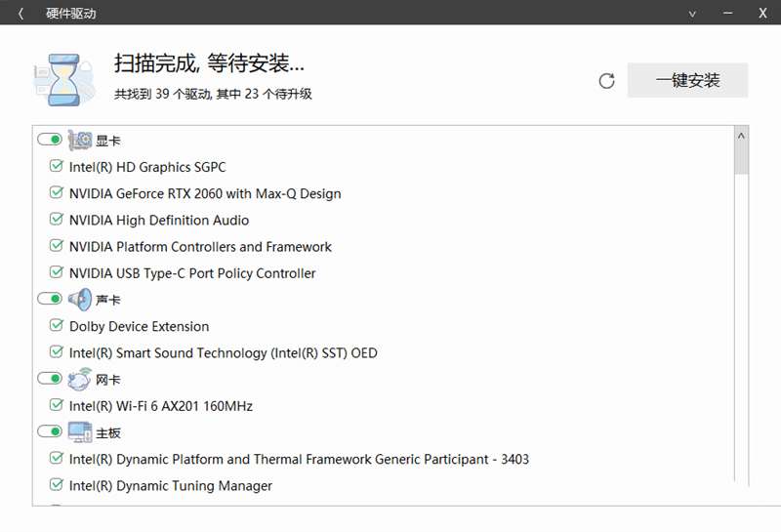This screenshot has width=781, height=532.
Task: Click the scrollbar up arrow
Action: pos(741,136)
